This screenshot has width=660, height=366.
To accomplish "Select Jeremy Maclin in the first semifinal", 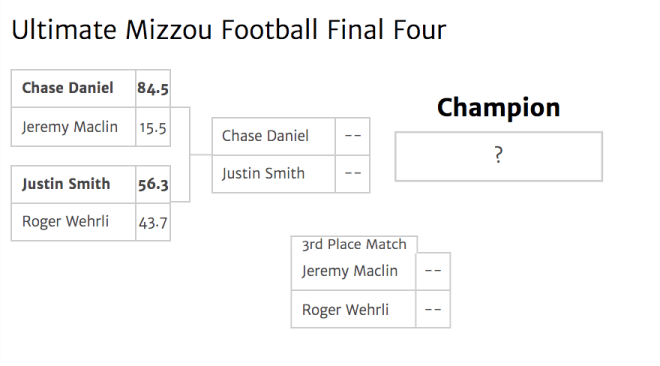I will (x=73, y=127).
